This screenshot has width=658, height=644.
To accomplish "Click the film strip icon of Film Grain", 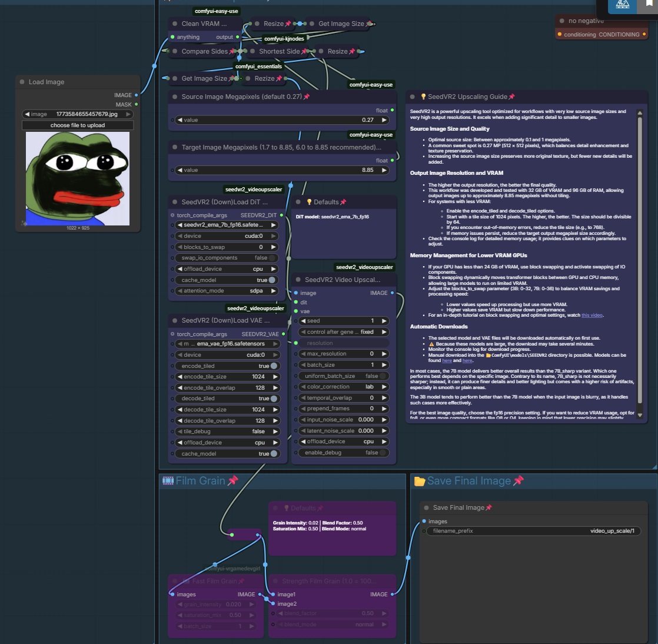I will point(168,481).
